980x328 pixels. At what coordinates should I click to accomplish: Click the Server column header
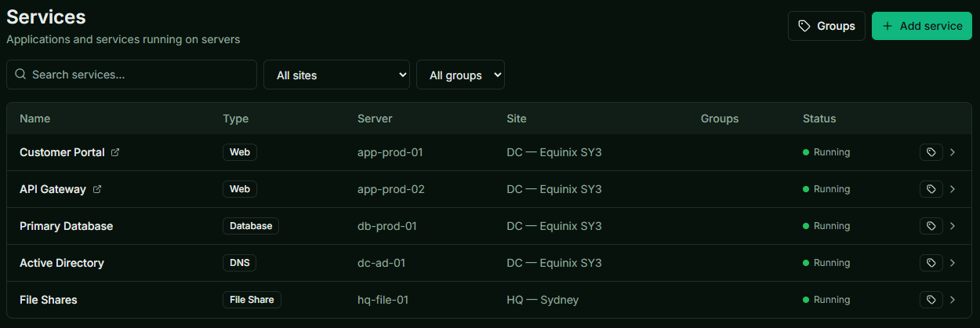375,118
